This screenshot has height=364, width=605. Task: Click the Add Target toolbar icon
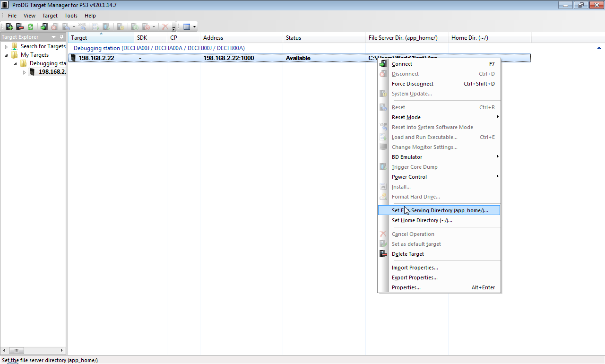pos(9,27)
